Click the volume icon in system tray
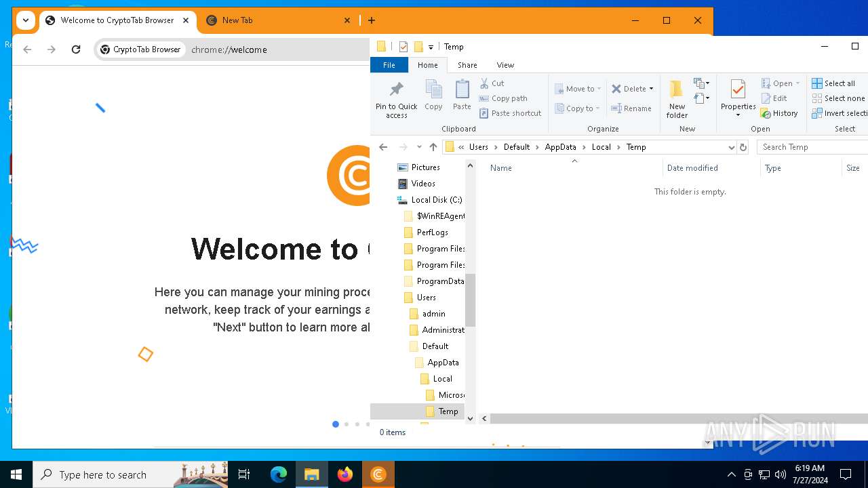Screen dimensions: 868x488 (x=780, y=474)
